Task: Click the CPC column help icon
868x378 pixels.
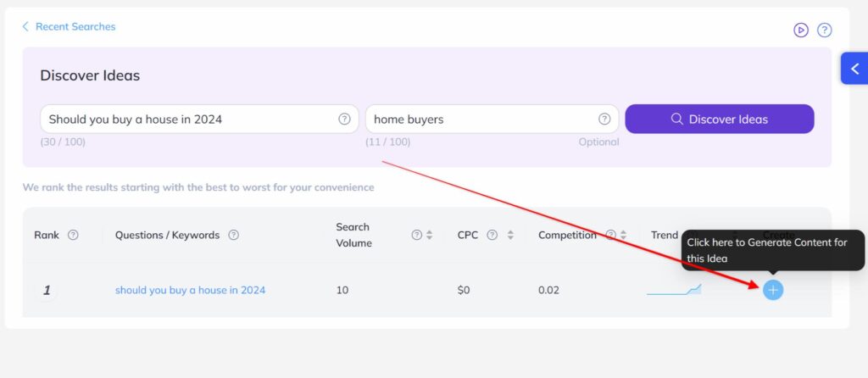Action: tap(492, 235)
